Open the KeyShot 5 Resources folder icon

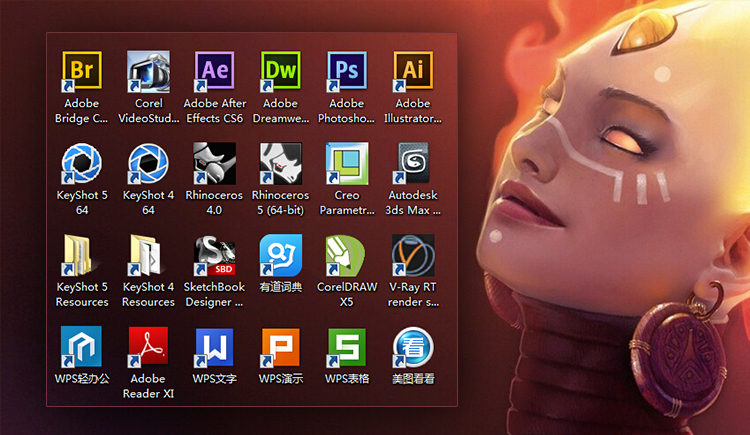(81, 255)
